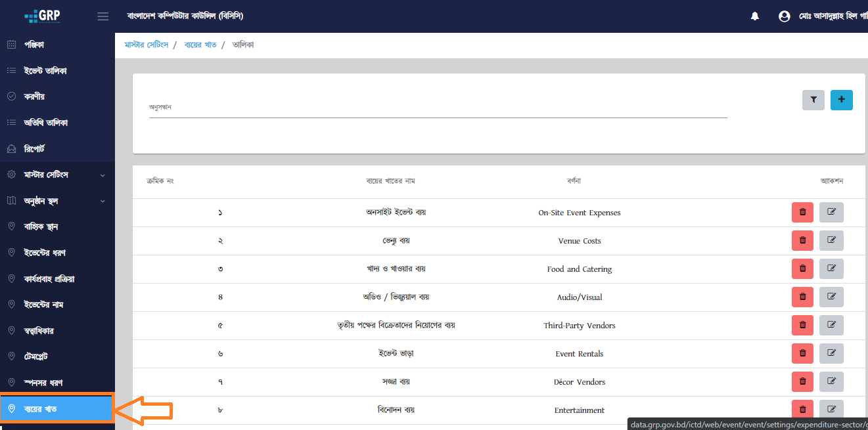The width and height of the screenshot is (868, 430).
Task: Click the Audio/Visual description cell
Action: [580, 297]
